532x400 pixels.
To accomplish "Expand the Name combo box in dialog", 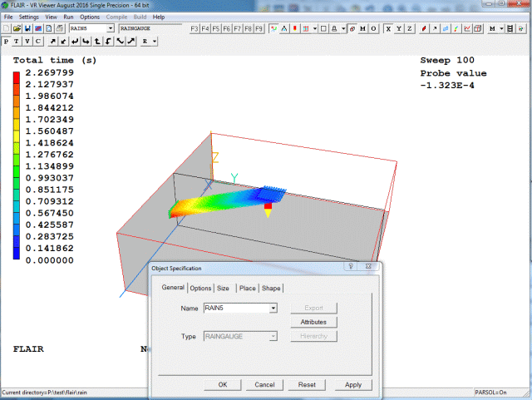I will (x=273, y=309).
